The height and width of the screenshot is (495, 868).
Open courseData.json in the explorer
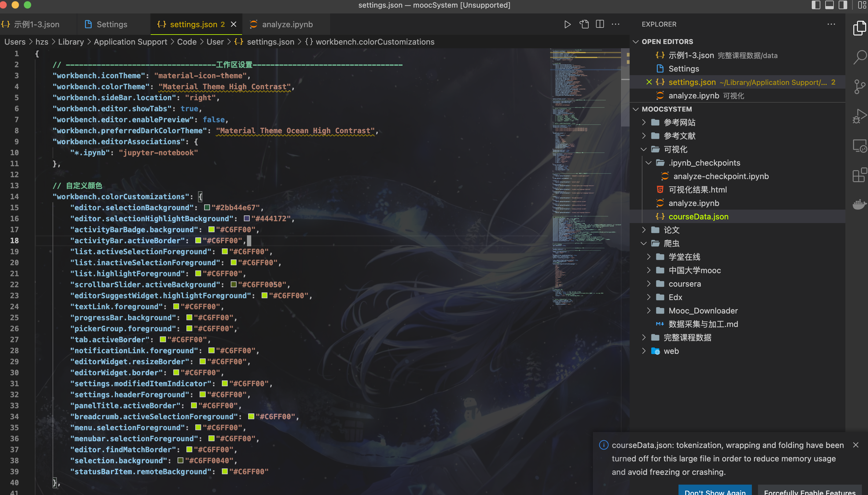click(698, 217)
